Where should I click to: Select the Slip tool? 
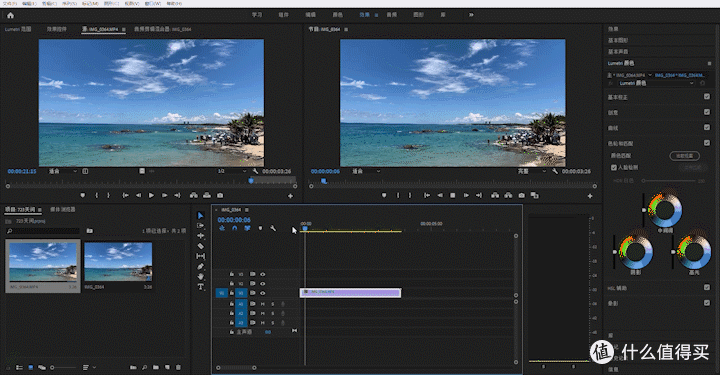coord(201,256)
